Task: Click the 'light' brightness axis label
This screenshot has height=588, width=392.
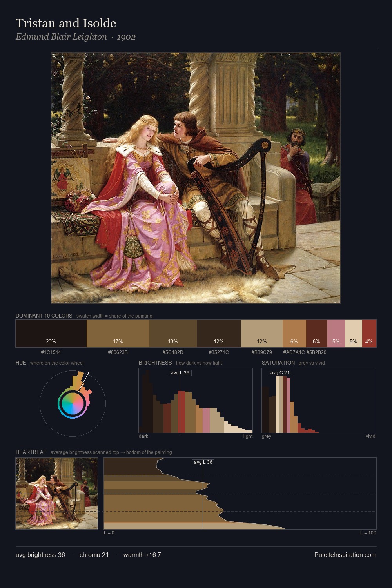Action: (248, 436)
